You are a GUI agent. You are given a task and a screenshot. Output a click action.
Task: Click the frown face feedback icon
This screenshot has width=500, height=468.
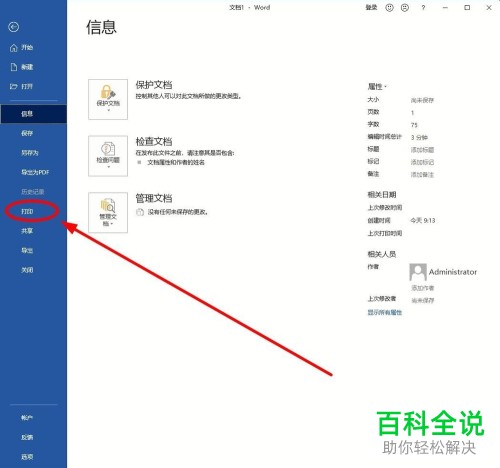coord(405,8)
